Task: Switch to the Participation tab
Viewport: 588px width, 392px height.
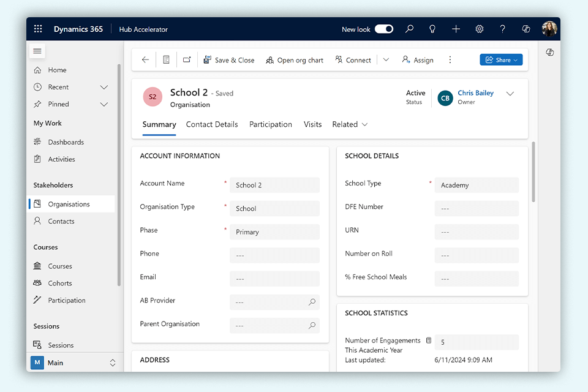Action: pyautogui.click(x=270, y=124)
